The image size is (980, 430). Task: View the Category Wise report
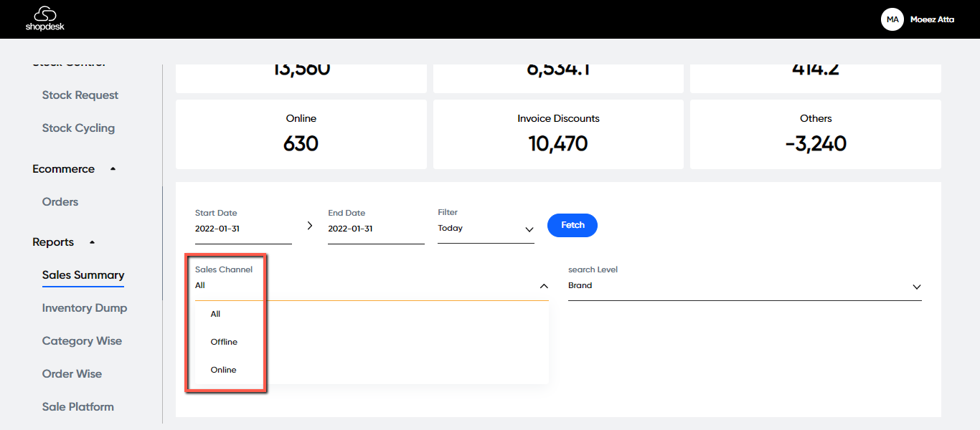[82, 341]
